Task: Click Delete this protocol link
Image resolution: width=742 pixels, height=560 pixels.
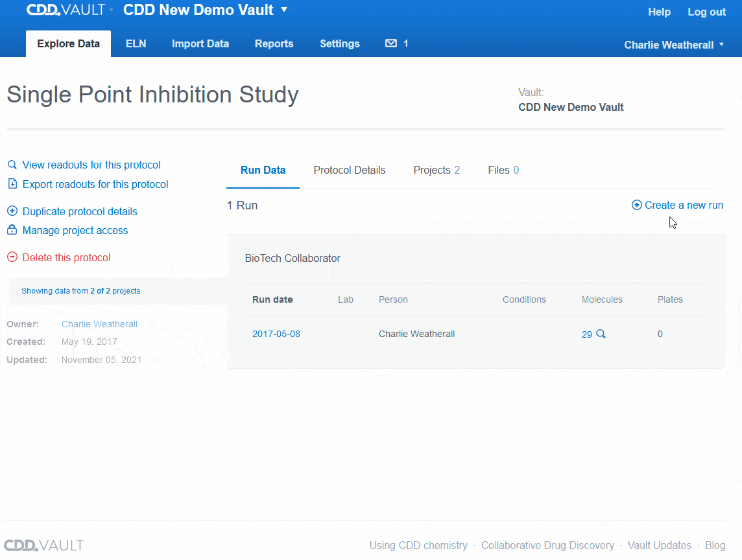Action: tap(66, 257)
